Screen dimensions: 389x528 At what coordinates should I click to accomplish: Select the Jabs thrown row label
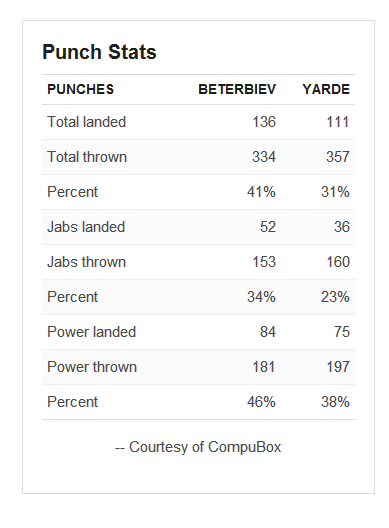[87, 262]
